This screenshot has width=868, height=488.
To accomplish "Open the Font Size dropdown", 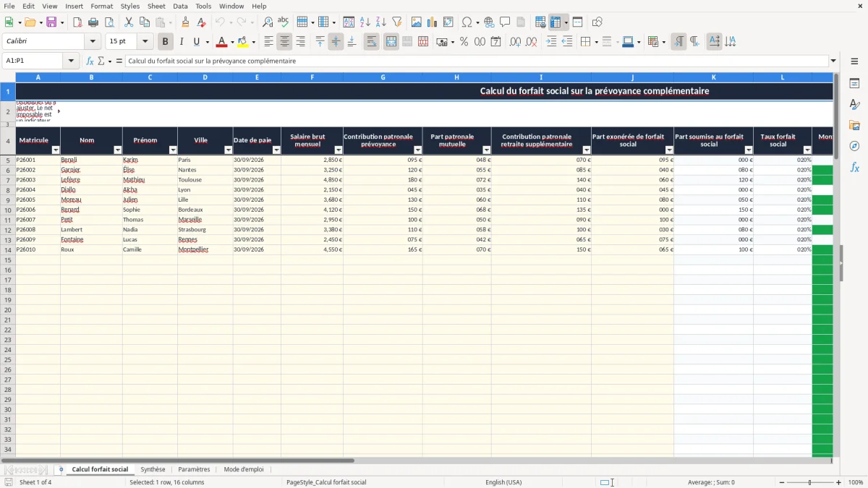I will point(145,42).
